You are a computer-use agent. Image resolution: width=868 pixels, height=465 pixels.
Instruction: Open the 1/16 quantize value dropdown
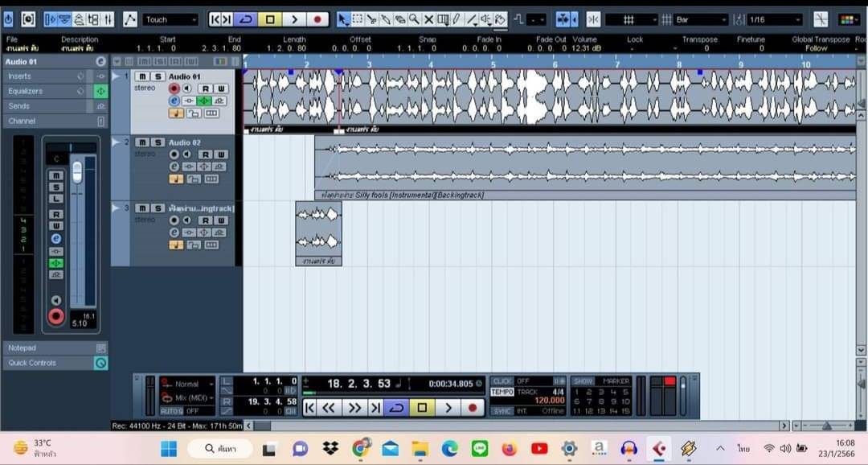point(774,19)
